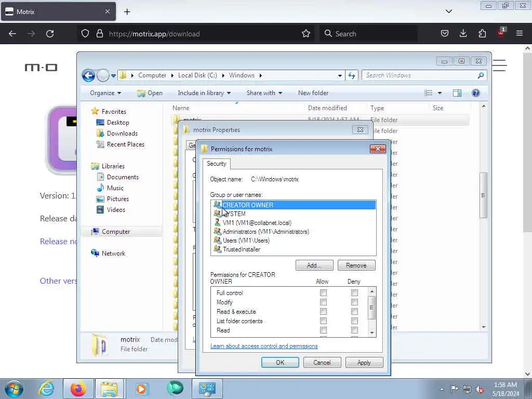
Task: Check Deny for Full control
Action: pyautogui.click(x=354, y=293)
